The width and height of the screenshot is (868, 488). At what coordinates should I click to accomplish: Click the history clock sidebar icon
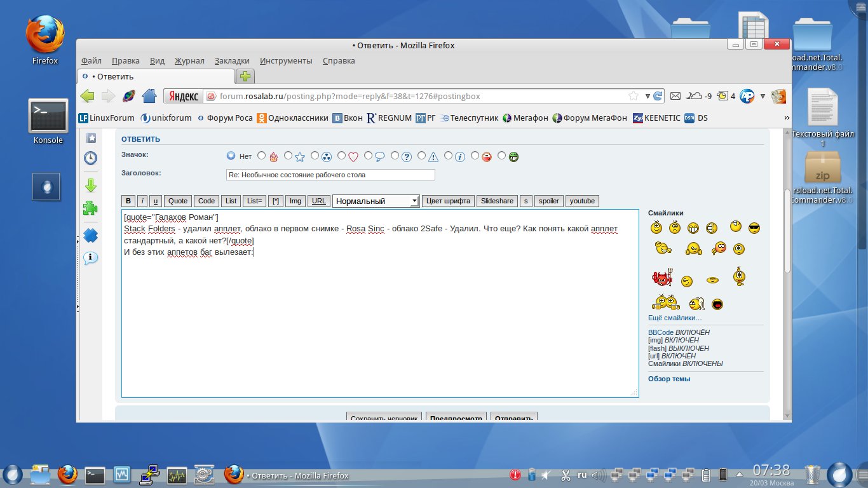click(x=91, y=158)
